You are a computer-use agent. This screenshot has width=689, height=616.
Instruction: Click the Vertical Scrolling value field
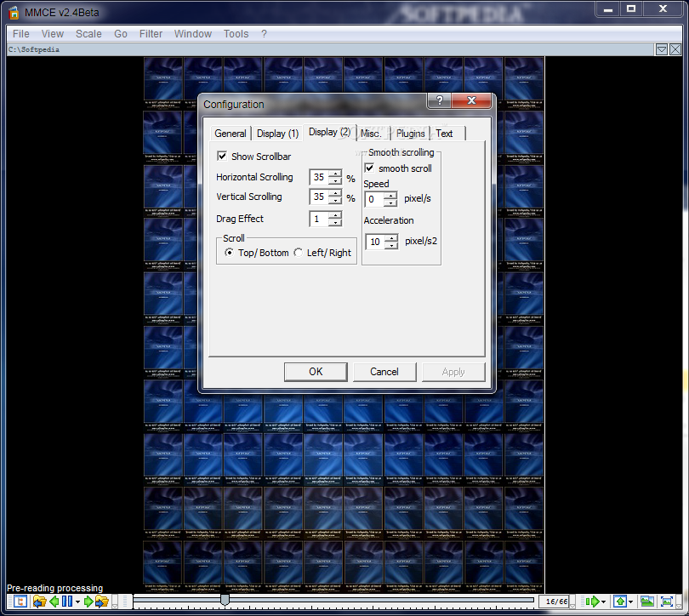click(320, 197)
